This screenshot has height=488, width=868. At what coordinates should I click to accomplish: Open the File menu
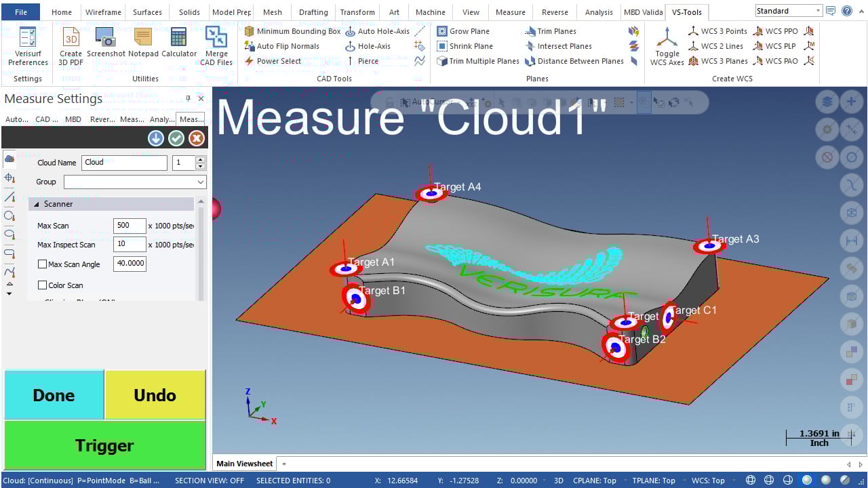[x=21, y=12]
